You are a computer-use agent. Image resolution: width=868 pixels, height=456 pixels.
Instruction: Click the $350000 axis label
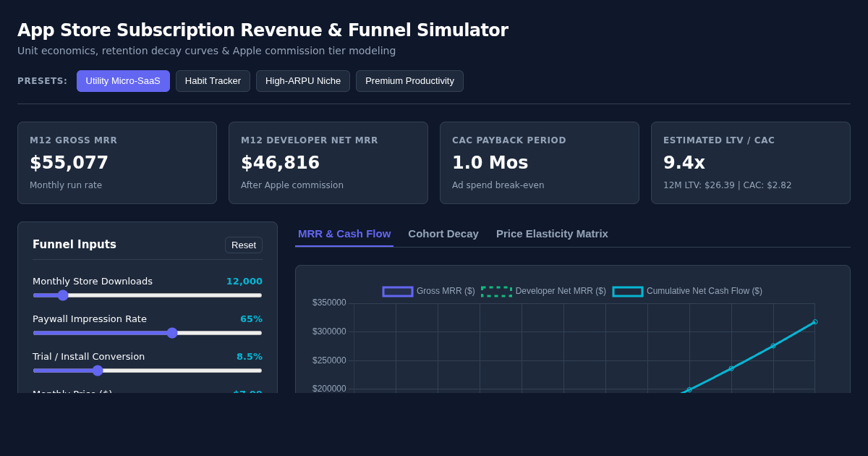(x=329, y=303)
